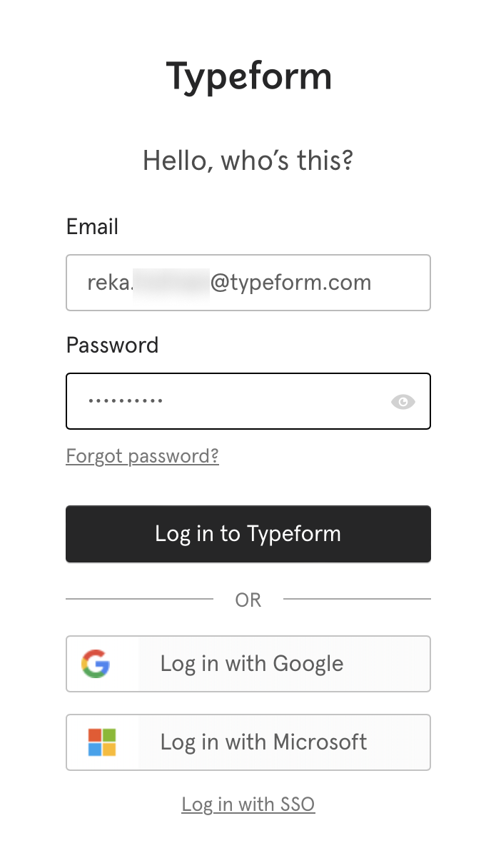Choose Log in with Google text

point(252,664)
